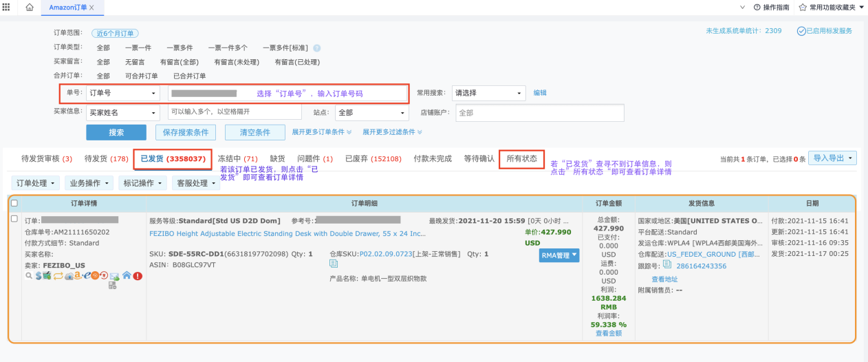
Task: Click the blue '搜索' search button
Action: point(116,132)
